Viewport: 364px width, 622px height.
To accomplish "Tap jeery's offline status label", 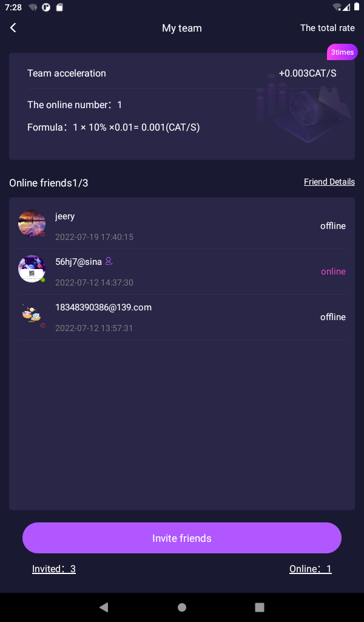I will click(x=332, y=226).
